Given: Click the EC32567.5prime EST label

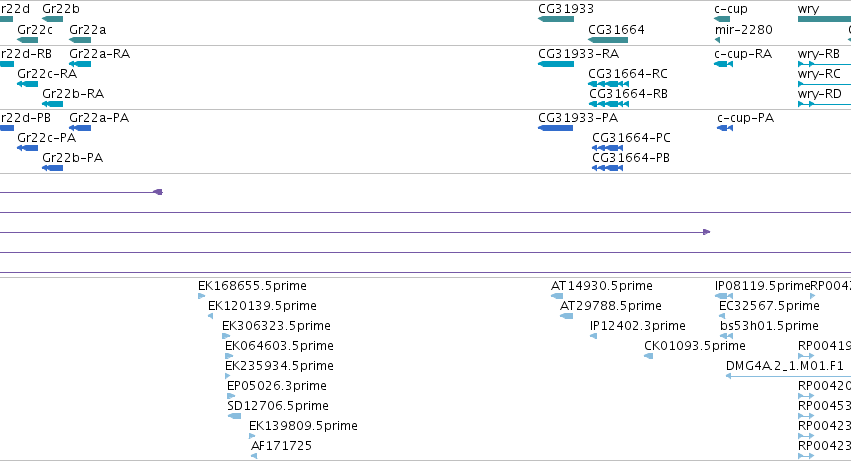Looking at the screenshot, I should coord(769,306).
